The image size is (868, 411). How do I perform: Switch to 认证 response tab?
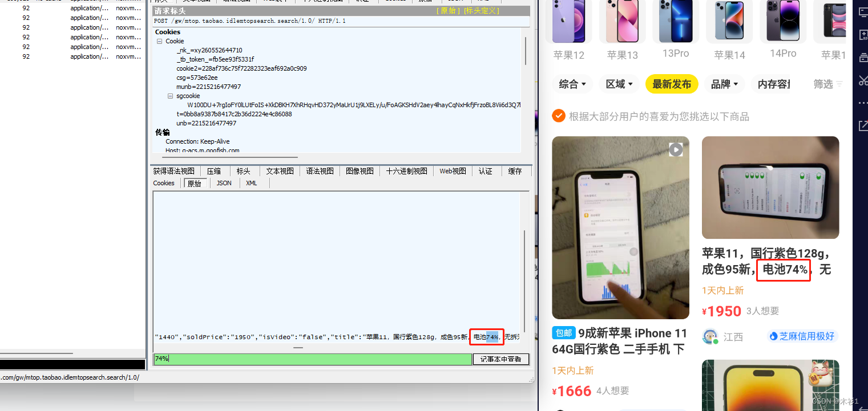point(486,171)
